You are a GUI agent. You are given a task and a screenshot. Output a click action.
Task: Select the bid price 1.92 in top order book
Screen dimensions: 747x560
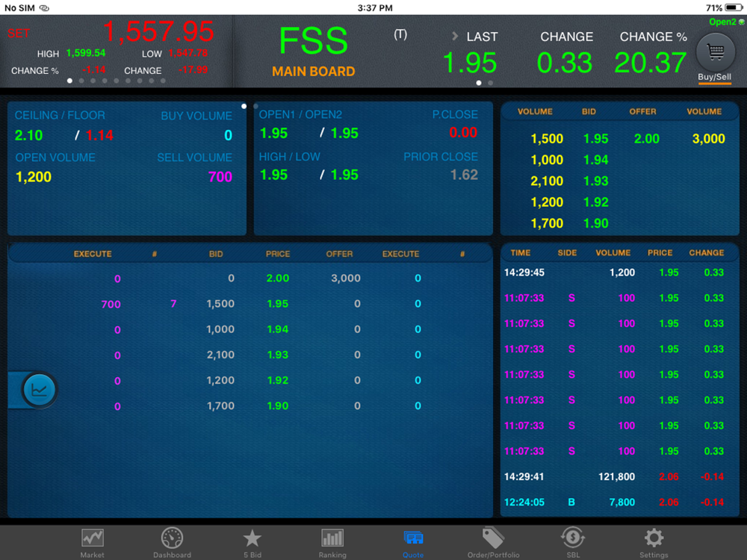pos(596,202)
